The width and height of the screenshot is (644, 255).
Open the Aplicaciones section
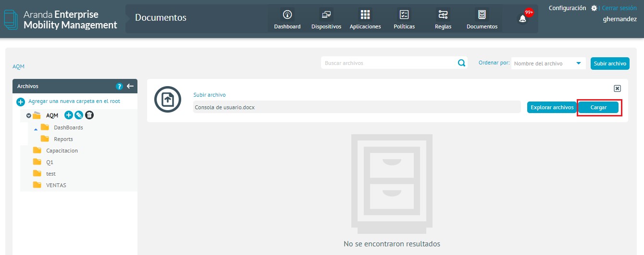(365, 19)
